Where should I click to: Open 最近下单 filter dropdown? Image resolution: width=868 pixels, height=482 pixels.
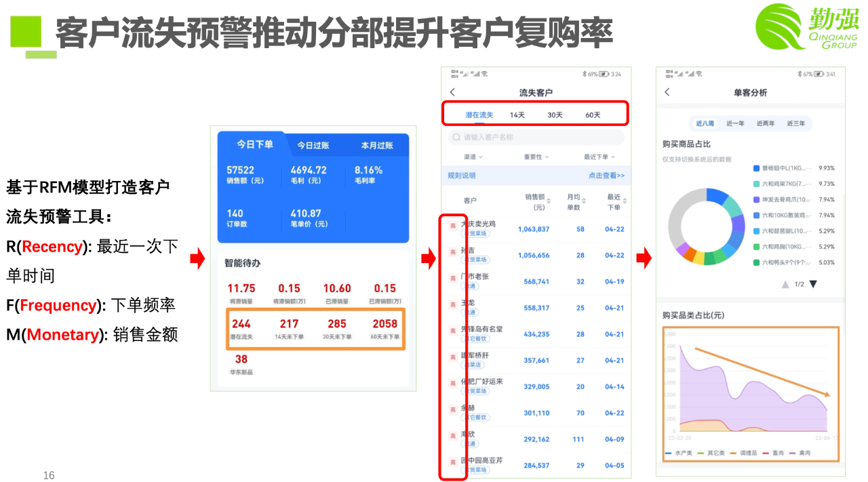pyautogui.click(x=599, y=157)
